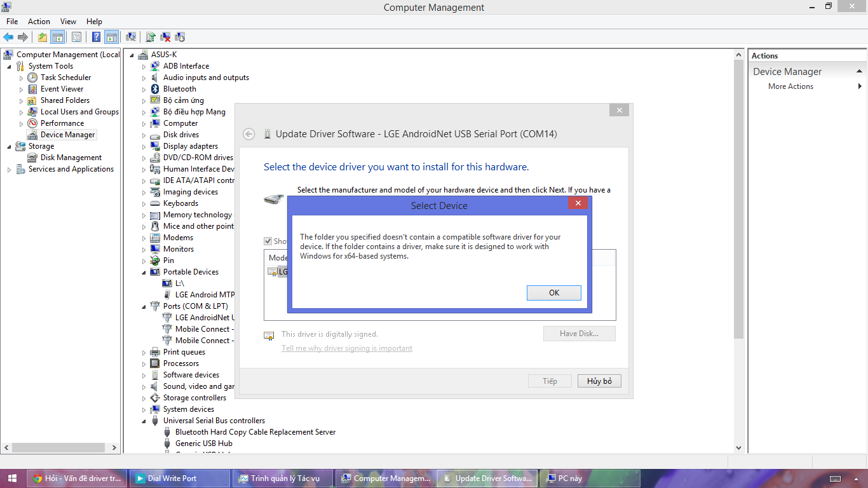The image size is (868, 488).
Task: Click the Bluetooth device category icon
Action: pyautogui.click(x=154, y=89)
